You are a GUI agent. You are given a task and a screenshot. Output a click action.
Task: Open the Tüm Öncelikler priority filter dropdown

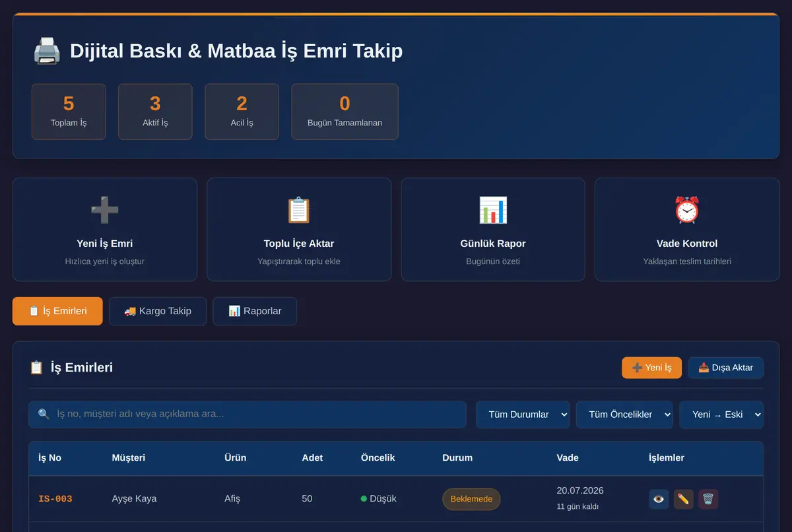tap(624, 415)
